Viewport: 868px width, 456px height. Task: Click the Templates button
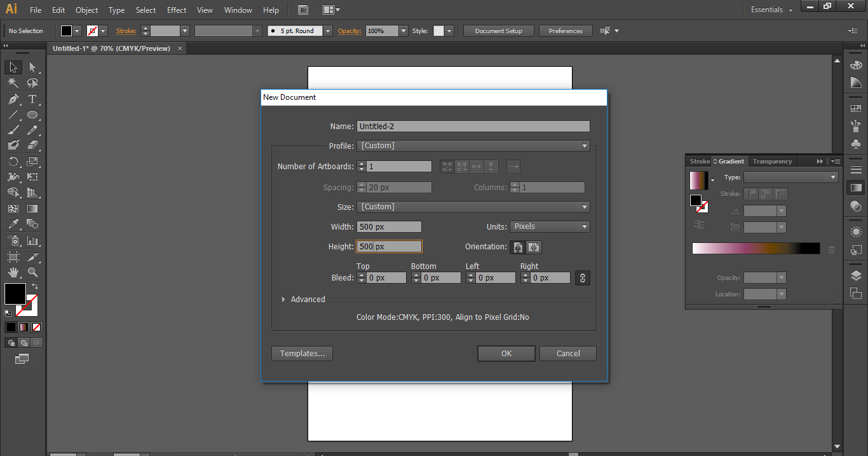pos(302,354)
